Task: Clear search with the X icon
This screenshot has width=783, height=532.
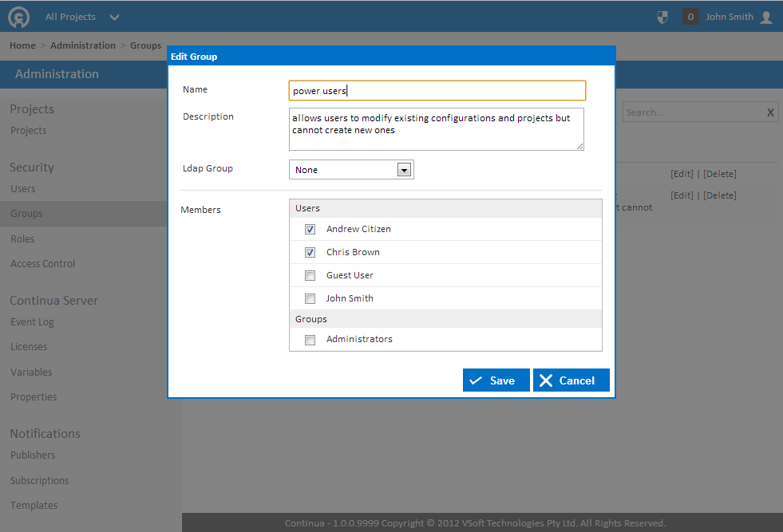Action: [x=770, y=112]
